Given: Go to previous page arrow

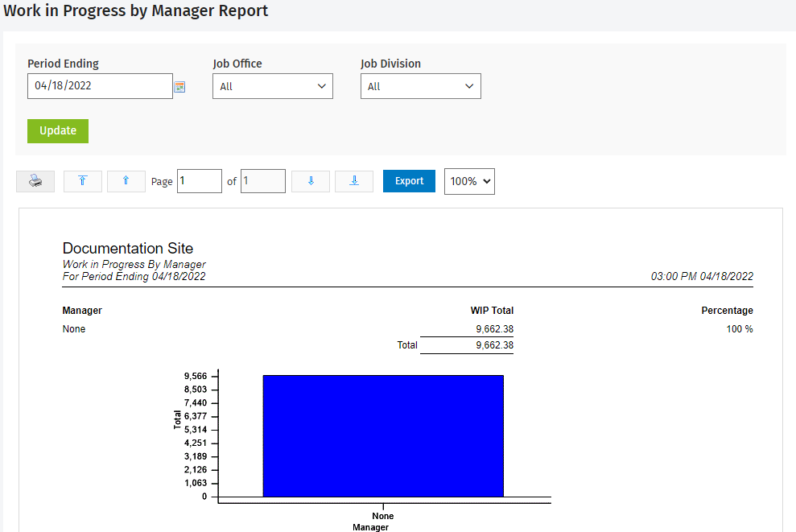Looking at the screenshot, I should click(126, 181).
